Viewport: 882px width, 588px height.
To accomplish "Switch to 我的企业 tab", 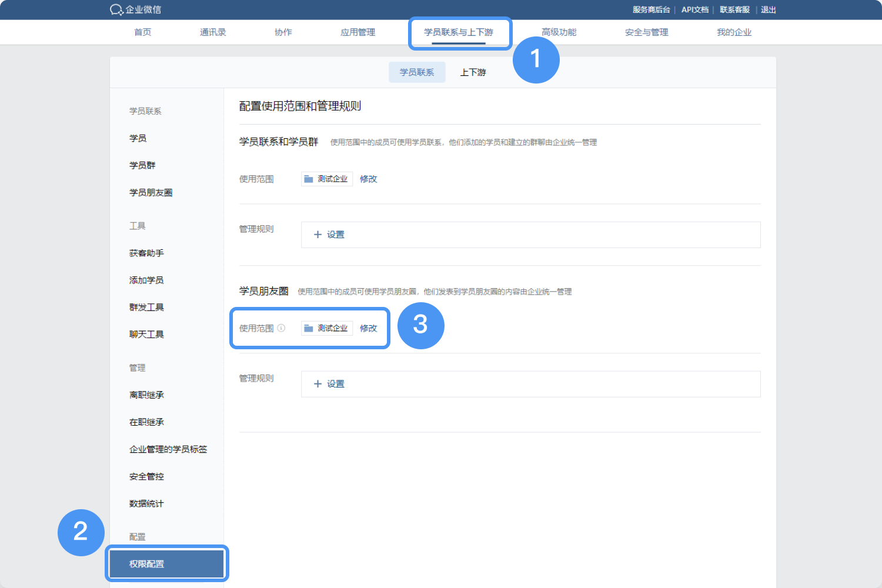I will [x=734, y=32].
